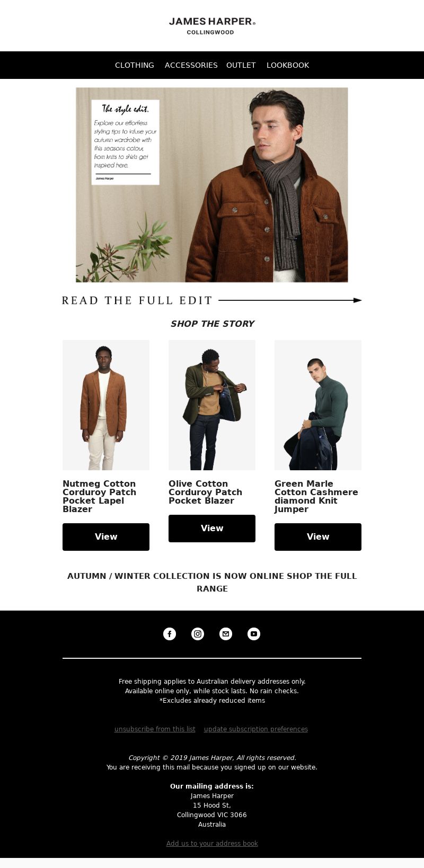
Task: Click the email envelope icon
Action: tap(226, 633)
